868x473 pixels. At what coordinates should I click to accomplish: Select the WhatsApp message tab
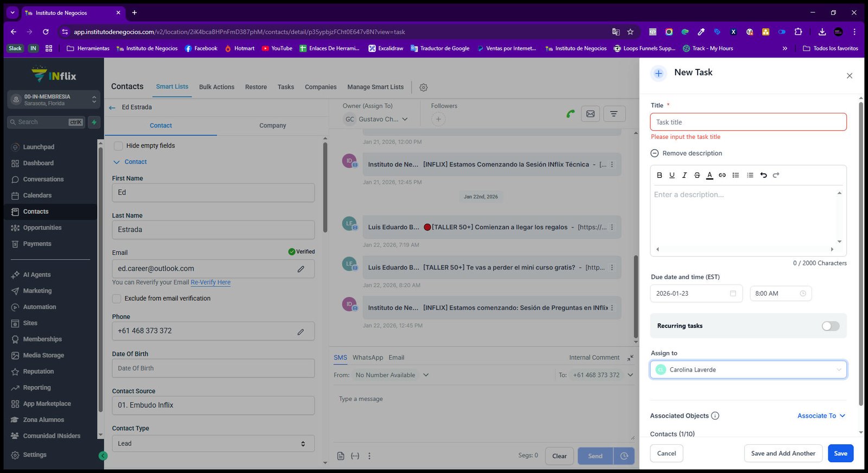click(368, 358)
